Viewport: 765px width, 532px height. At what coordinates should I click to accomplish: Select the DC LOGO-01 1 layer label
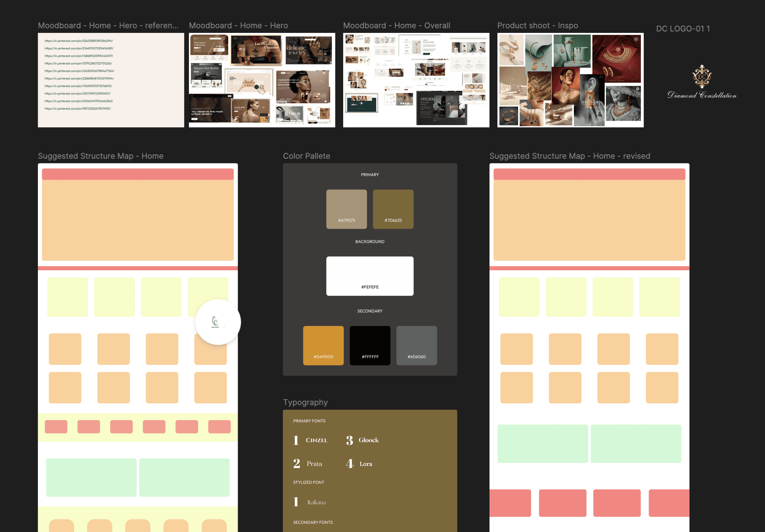[x=683, y=29]
